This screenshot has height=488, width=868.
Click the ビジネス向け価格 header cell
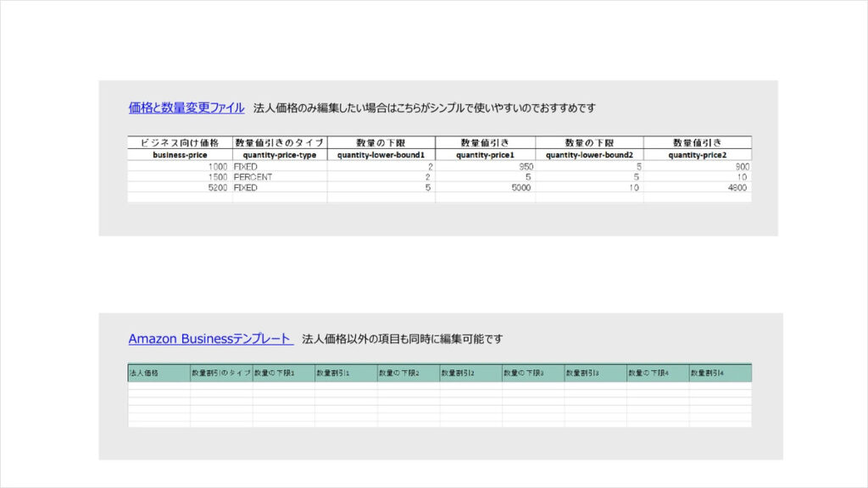[180, 142]
